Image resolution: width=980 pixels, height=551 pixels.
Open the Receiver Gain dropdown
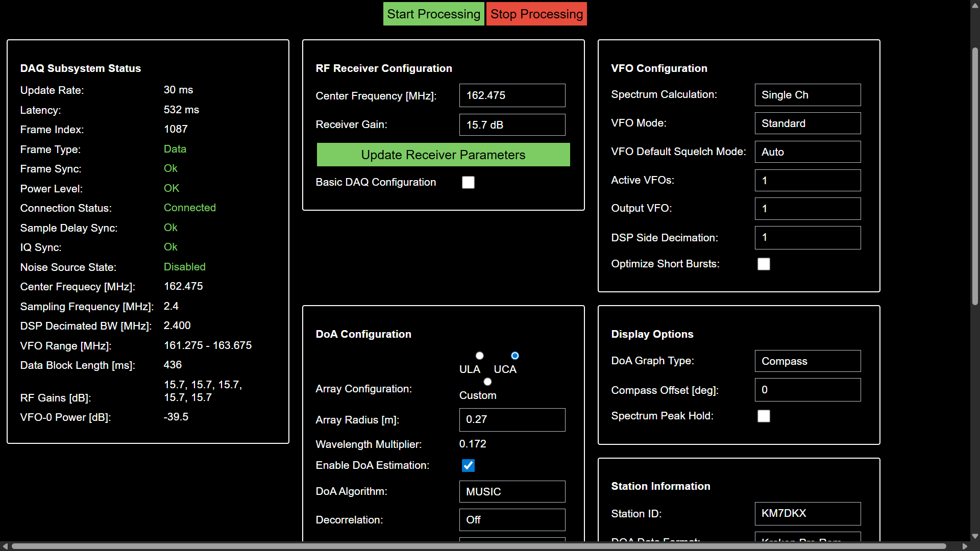[512, 125]
